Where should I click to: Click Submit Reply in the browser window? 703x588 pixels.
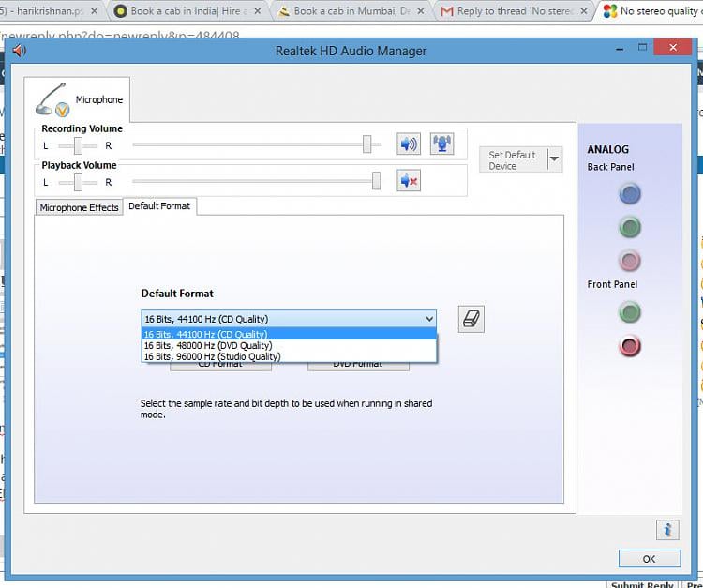click(642, 584)
